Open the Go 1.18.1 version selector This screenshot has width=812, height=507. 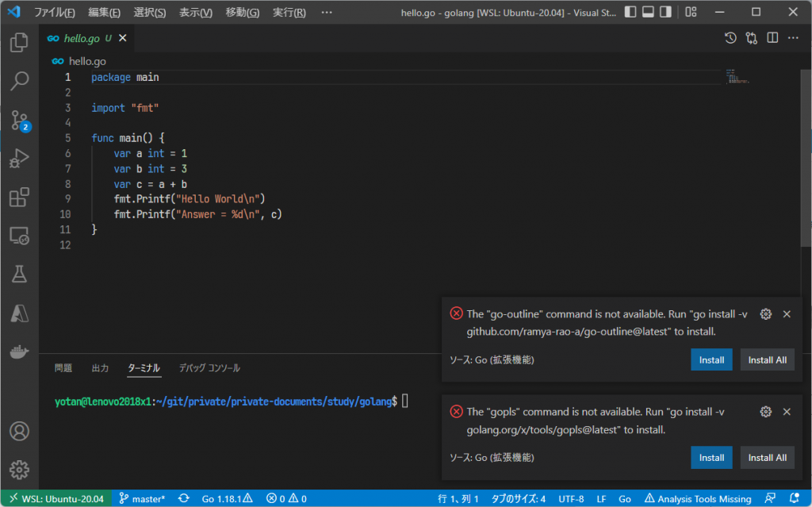227,499
